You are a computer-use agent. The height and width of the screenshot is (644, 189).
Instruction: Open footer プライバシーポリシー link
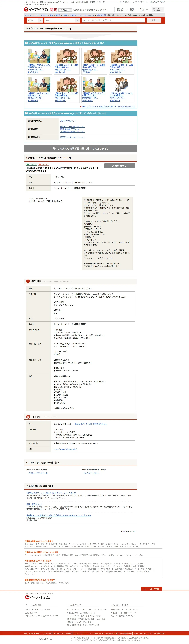coord(95,634)
